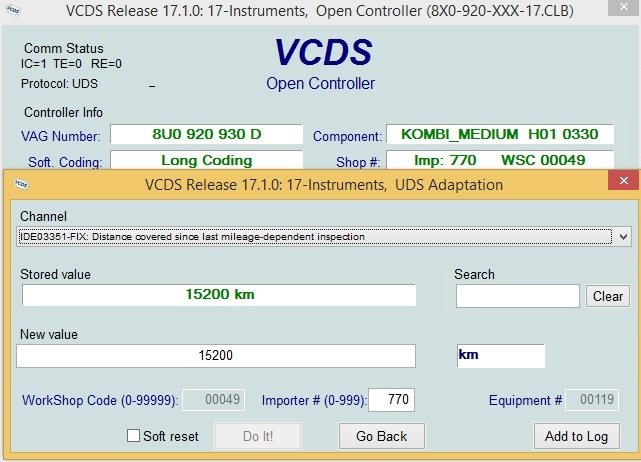Click the Open Controller heading
The height and width of the screenshot is (462, 641).
tap(320, 83)
